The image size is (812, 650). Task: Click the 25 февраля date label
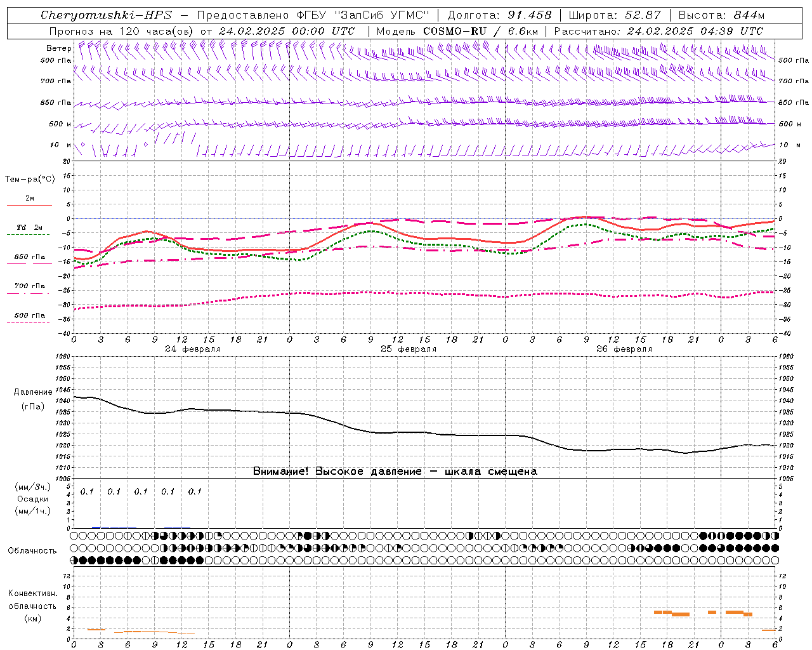[x=409, y=349]
